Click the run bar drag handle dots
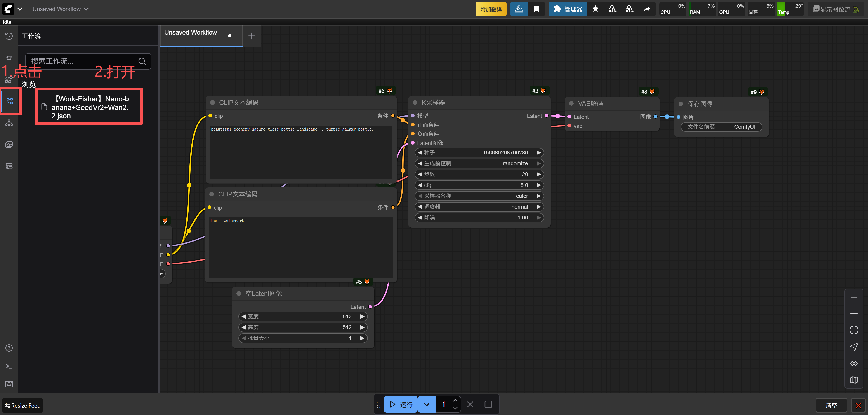Image resolution: width=868 pixels, height=415 pixels. click(379, 405)
